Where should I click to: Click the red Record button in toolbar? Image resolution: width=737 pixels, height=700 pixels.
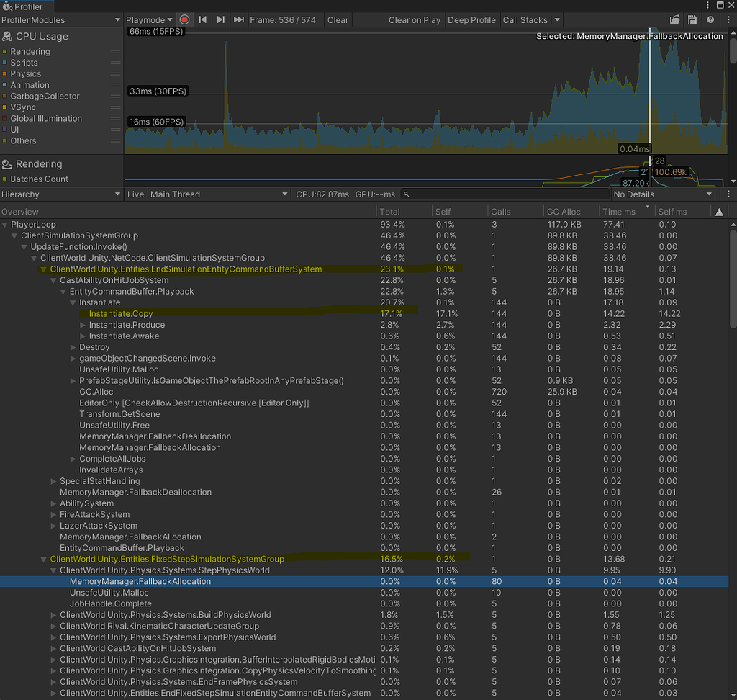[185, 19]
